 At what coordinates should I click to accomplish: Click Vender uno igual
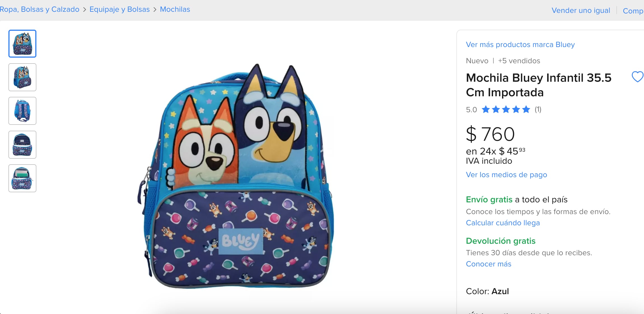coord(581,10)
